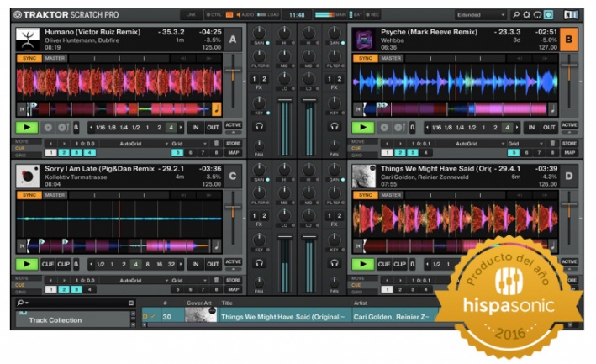
Task: Set Deck A as MASTER
Action: tap(55, 58)
